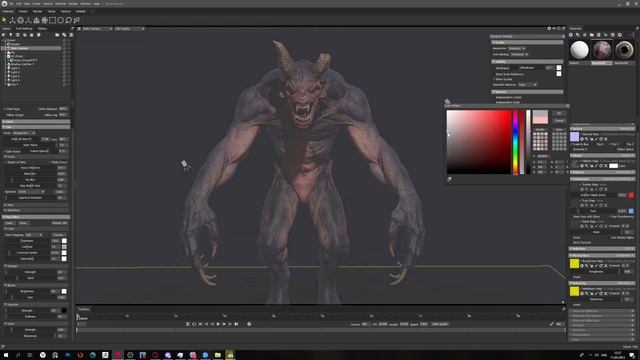Open the Main Camera viewport dropdown

coord(97,29)
